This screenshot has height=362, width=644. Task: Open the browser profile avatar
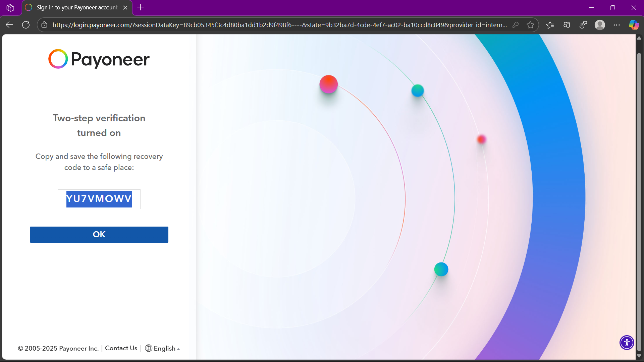click(600, 25)
